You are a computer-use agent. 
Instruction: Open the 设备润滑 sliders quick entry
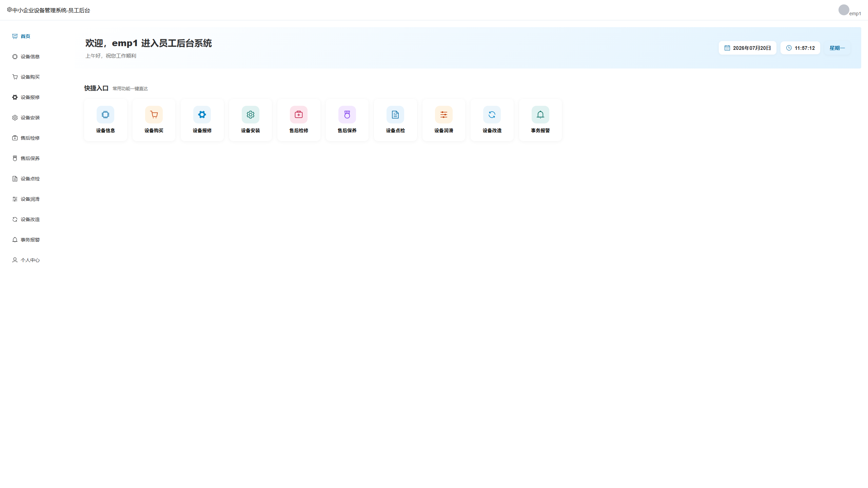click(444, 120)
